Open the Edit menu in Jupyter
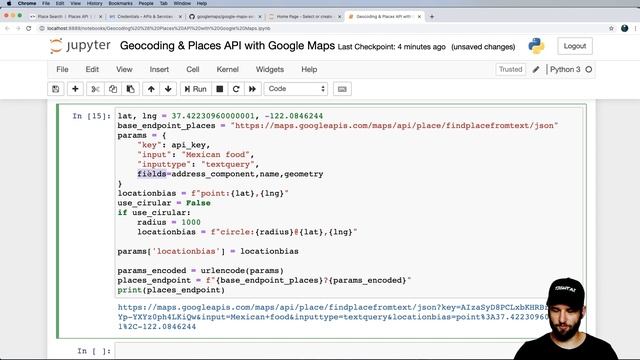640x360 pixels. tap(92, 69)
